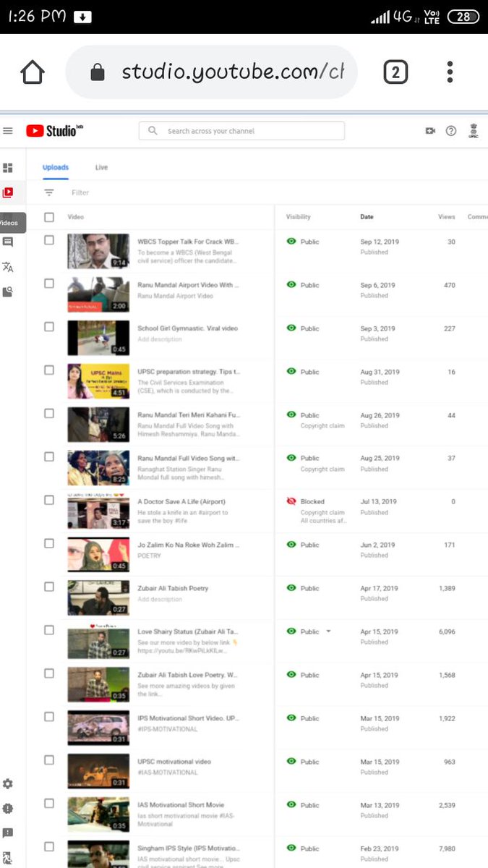This screenshot has width=488, height=868.
Task: Select checkbox for Ranu Mandal Teri Meri Kahani
Action: (x=49, y=414)
